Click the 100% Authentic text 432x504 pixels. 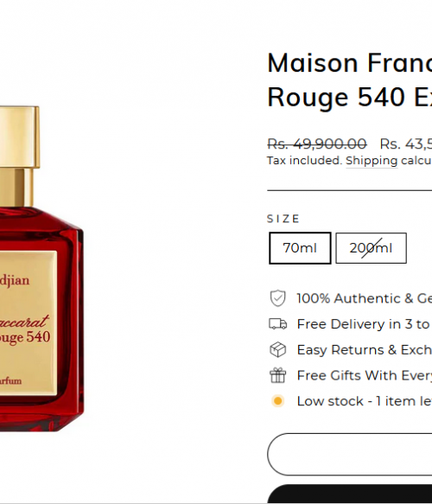(365, 298)
